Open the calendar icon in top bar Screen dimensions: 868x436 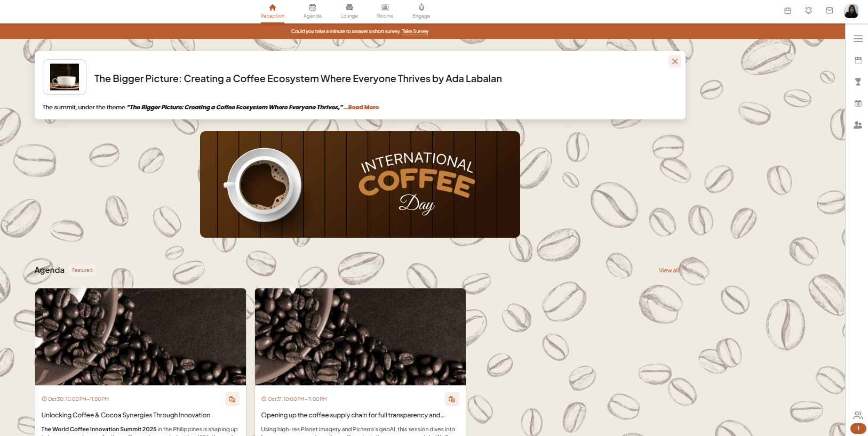pyautogui.click(x=787, y=11)
